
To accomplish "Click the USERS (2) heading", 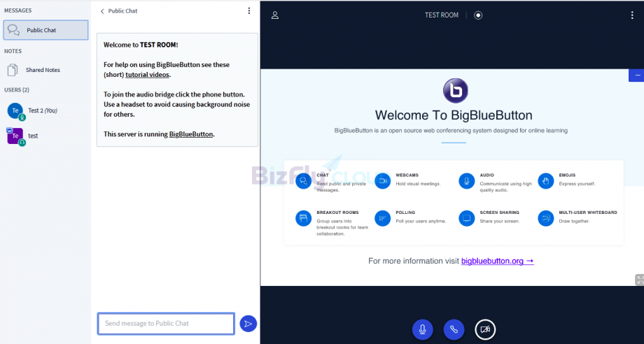I will (17, 89).
